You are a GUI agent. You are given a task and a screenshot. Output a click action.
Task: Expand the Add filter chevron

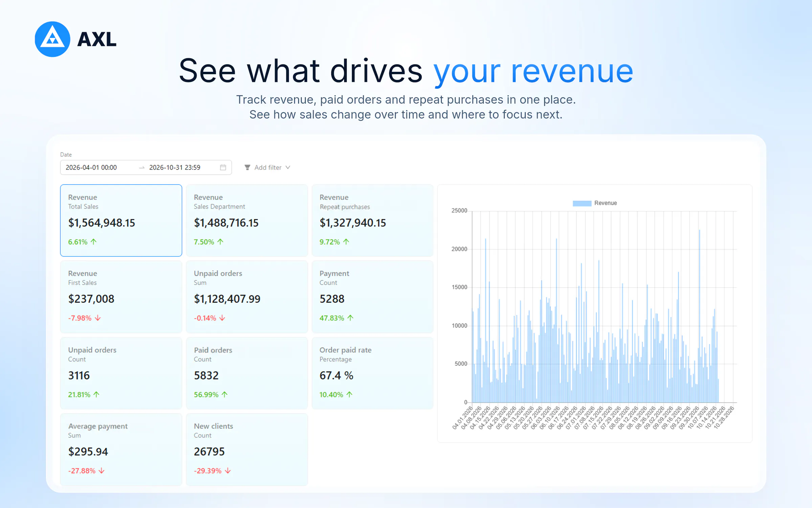coord(288,167)
